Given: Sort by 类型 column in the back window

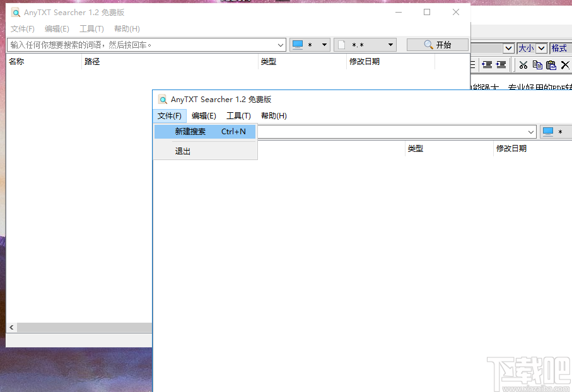Looking at the screenshot, I should (x=302, y=62).
